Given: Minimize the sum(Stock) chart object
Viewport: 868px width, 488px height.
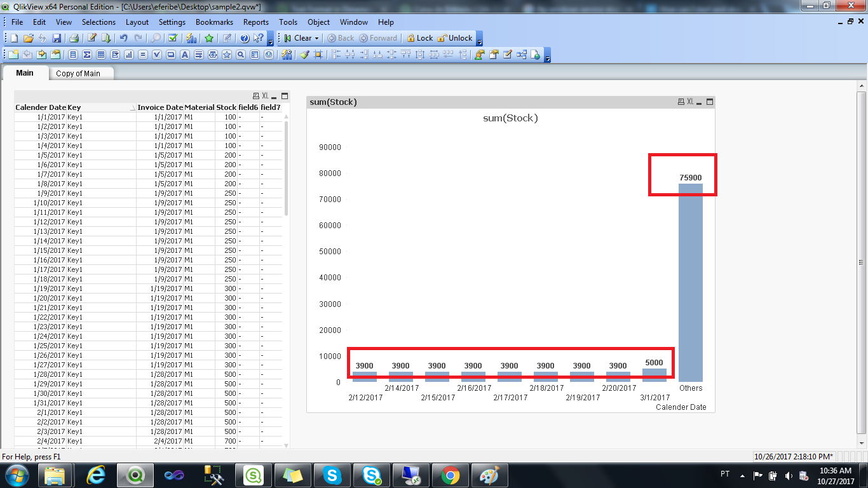Looking at the screenshot, I should tap(700, 102).
